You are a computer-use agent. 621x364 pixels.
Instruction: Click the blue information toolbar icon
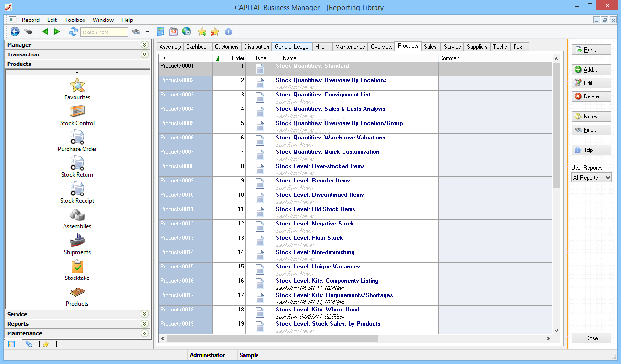(x=228, y=32)
